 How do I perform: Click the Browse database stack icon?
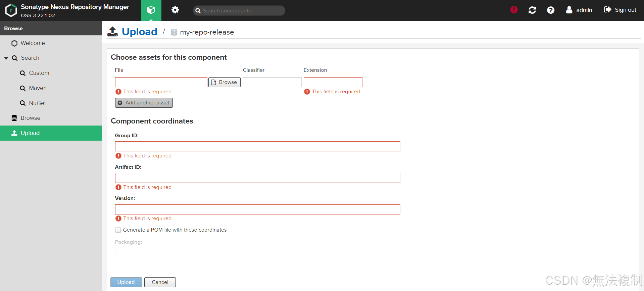click(x=14, y=118)
